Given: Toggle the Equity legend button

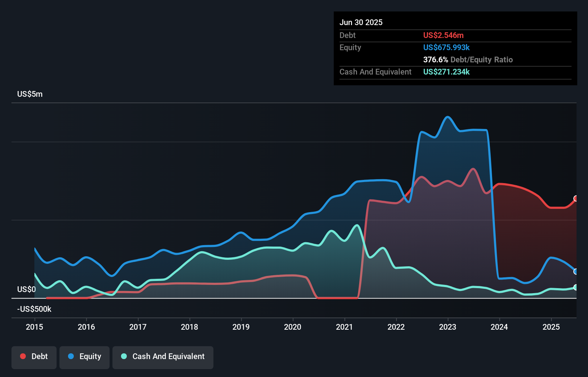Looking at the screenshot, I should click(x=85, y=357).
